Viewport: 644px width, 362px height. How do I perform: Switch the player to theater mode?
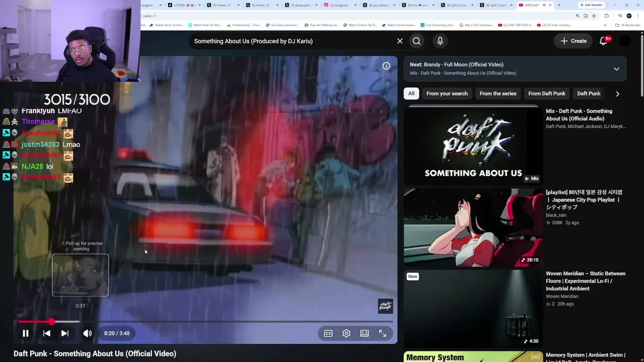(364, 333)
